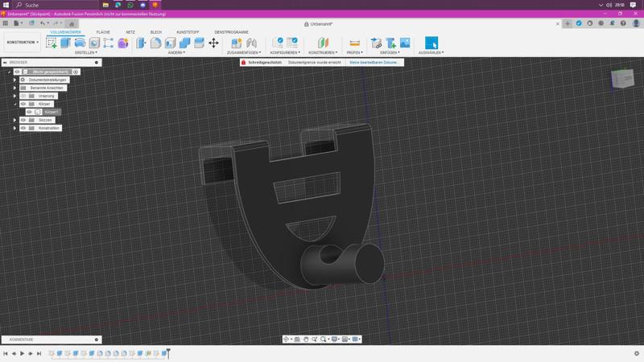
Task: Switch to the Blech tab
Action: click(x=155, y=32)
